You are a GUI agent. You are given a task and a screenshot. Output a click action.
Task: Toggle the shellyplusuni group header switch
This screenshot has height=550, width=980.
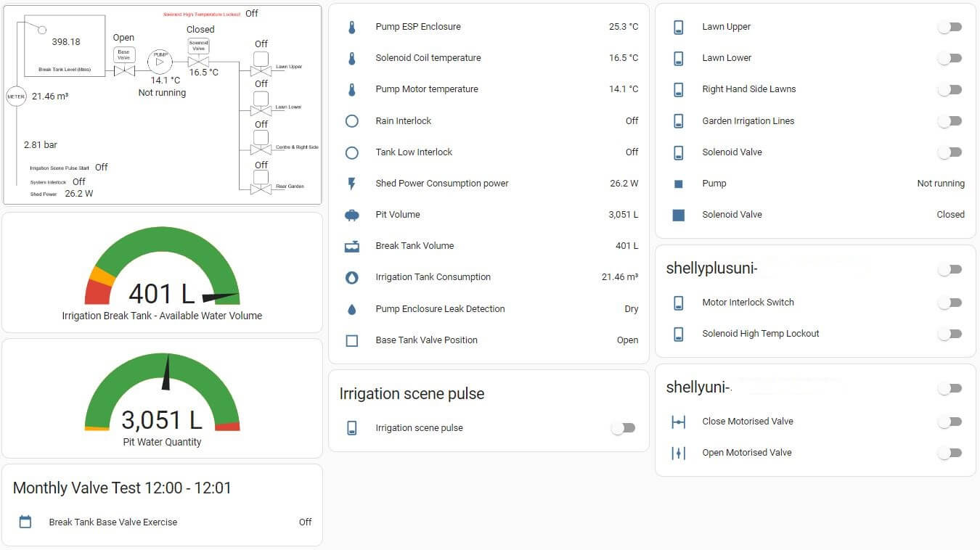click(950, 269)
